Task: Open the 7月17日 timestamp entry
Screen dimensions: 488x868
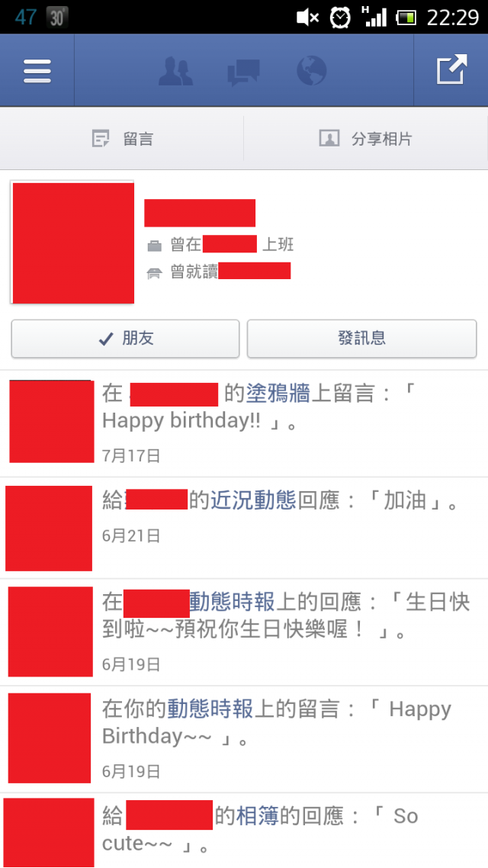Action: click(132, 456)
